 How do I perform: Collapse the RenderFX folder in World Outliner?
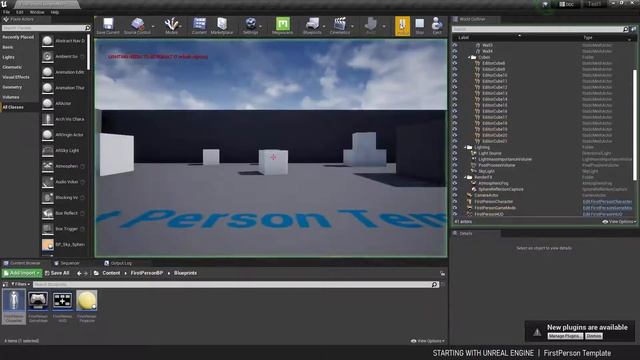coord(465,177)
